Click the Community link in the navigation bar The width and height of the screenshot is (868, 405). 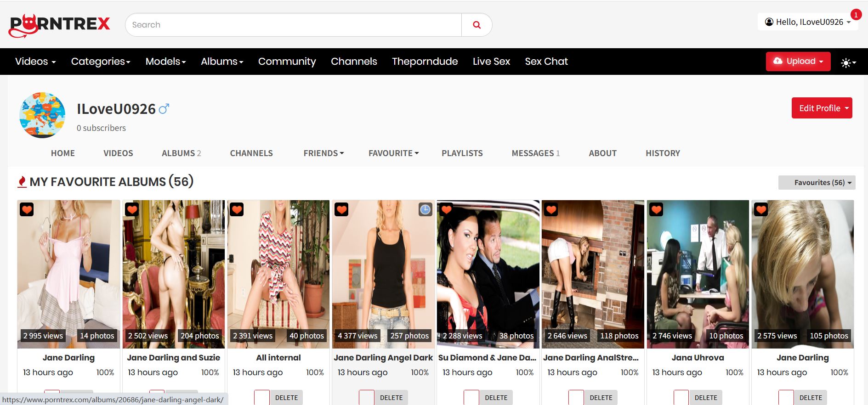click(287, 62)
